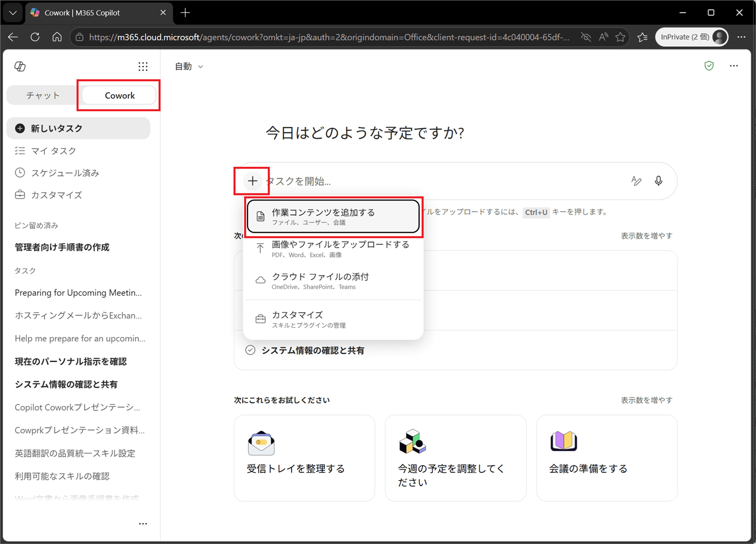Image resolution: width=756 pixels, height=544 pixels.
Task: Switch to the Cowork tab
Action: point(119,95)
